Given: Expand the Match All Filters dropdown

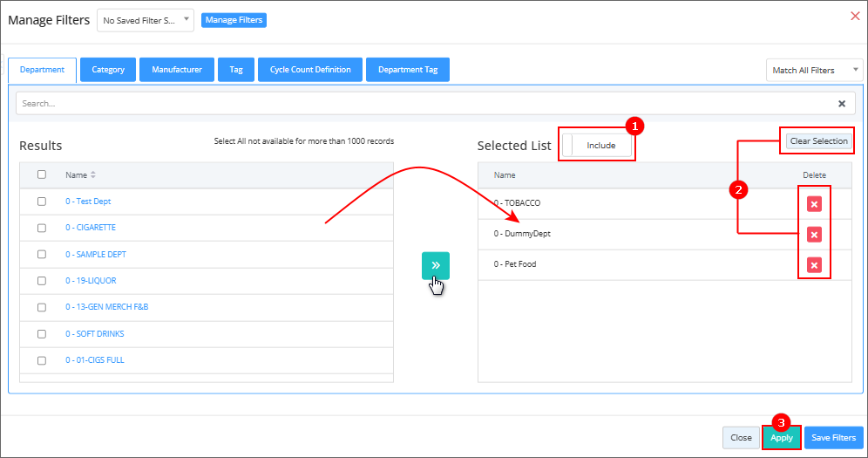Looking at the screenshot, I should 815,70.
